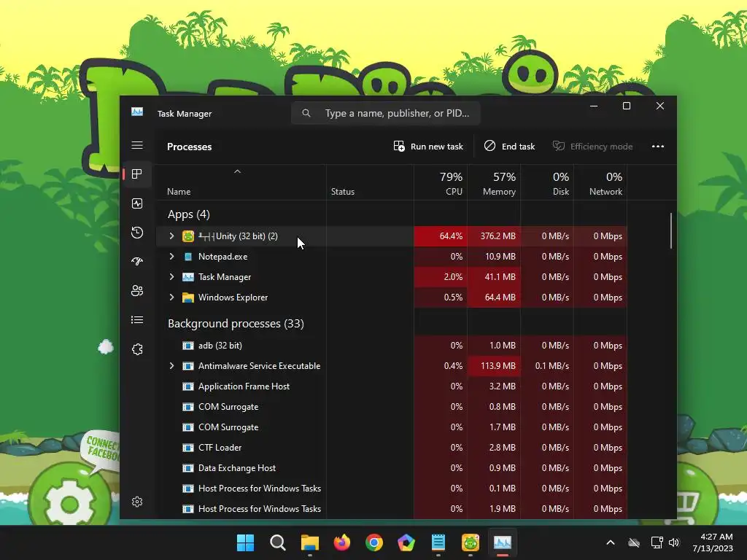Click the Background processes (33) header
Viewport: 747px width, 560px height.
point(236,324)
